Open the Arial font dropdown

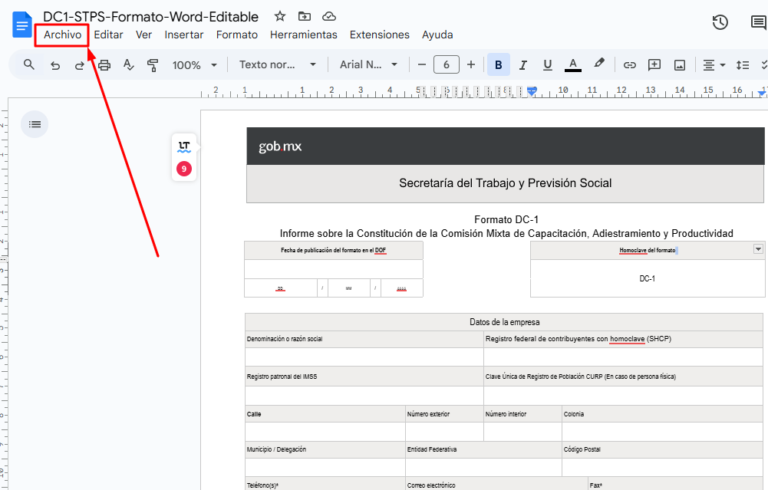368,65
